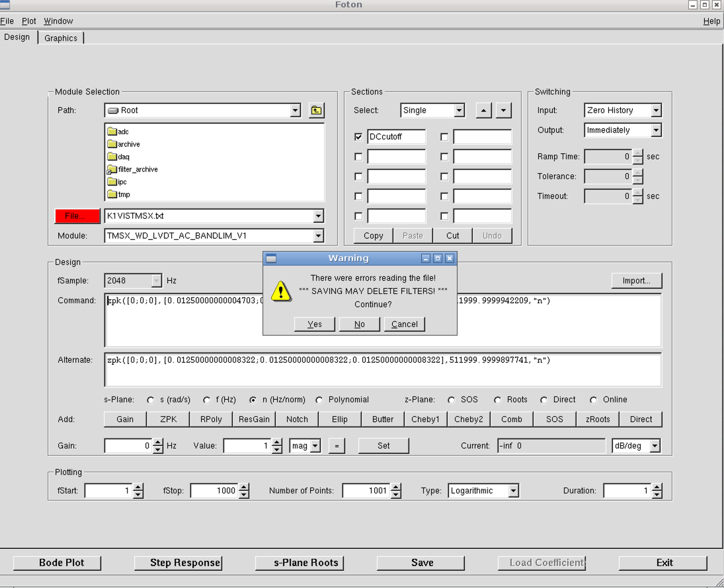
Task: Open the mag unit dropdown
Action: [x=315, y=446]
